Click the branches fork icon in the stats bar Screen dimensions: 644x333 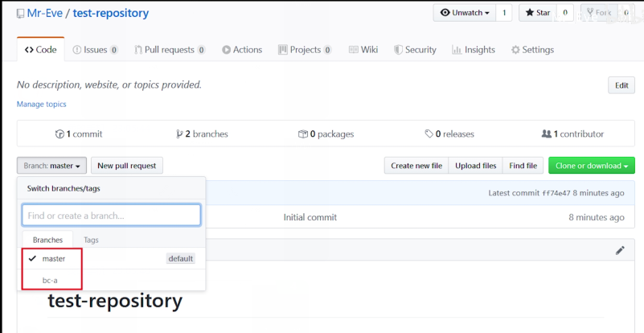click(x=179, y=134)
